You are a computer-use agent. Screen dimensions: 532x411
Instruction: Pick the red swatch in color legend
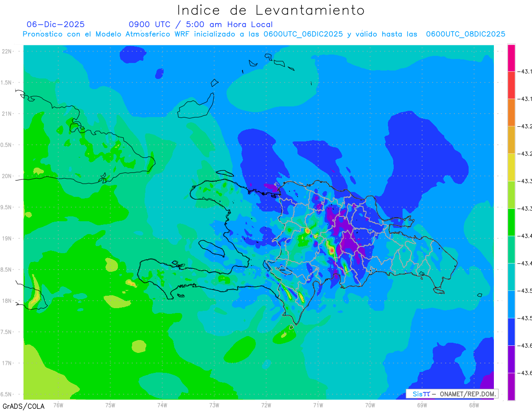pyautogui.click(x=511, y=85)
